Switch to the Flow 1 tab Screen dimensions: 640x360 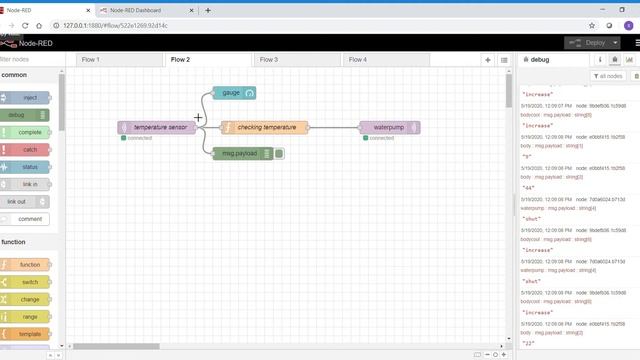pyautogui.click(x=120, y=60)
